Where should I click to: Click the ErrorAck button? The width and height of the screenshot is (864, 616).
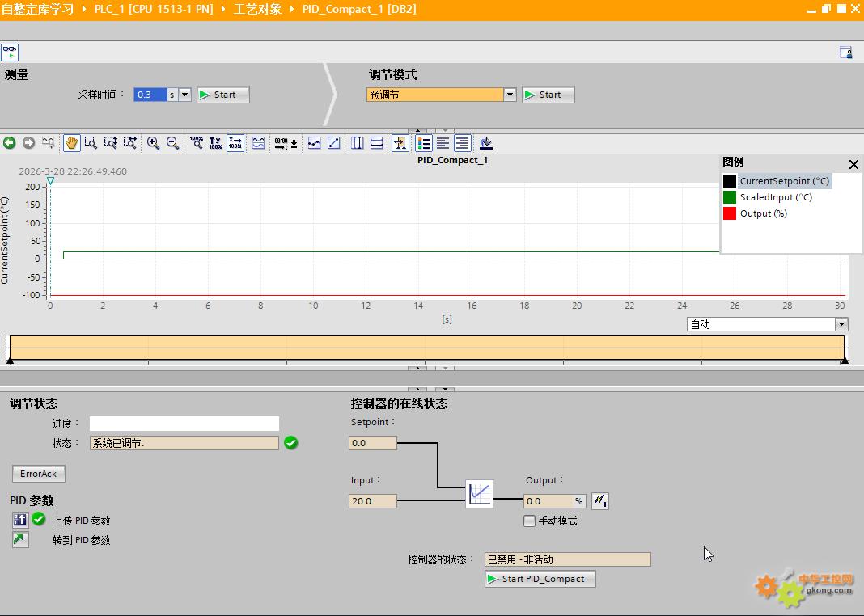(x=39, y=474)
